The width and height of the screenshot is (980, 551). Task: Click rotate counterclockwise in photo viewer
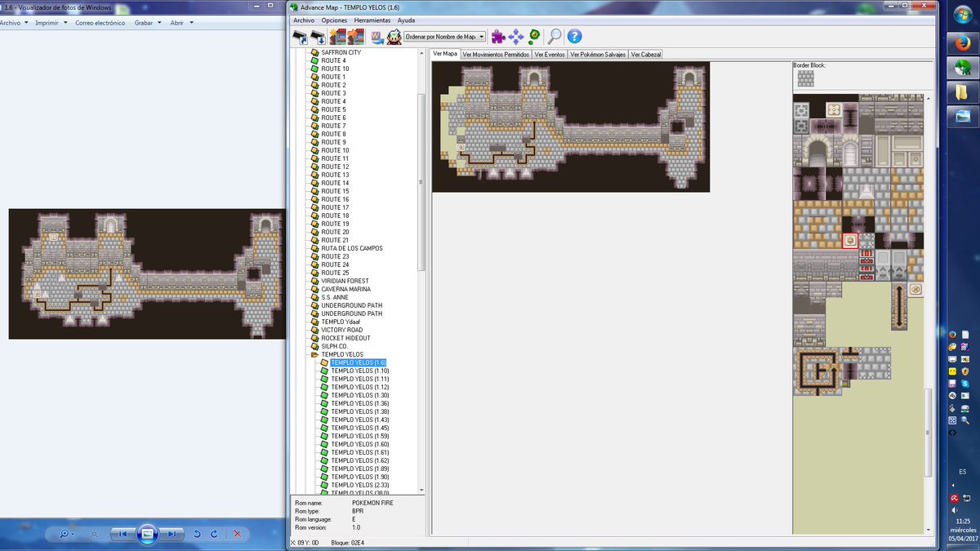tap(197, 533)
